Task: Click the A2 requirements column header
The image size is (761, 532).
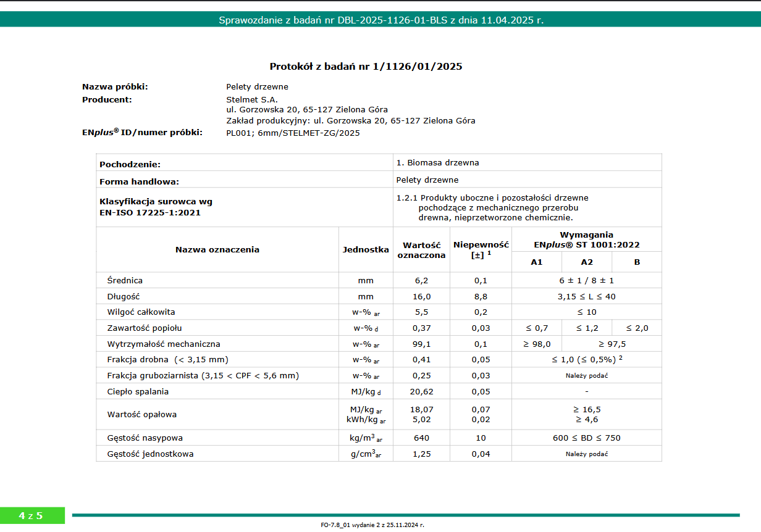Action: click(x=586, y=262)
